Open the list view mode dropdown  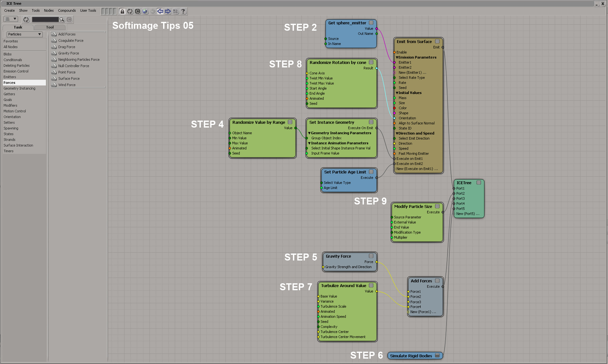[10, 19]
